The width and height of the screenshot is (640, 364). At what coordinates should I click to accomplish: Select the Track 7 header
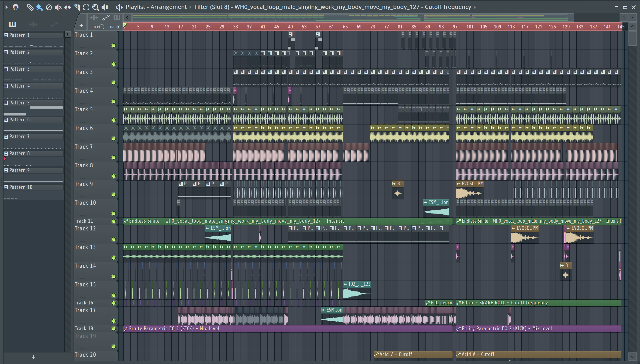coord(96,152)
